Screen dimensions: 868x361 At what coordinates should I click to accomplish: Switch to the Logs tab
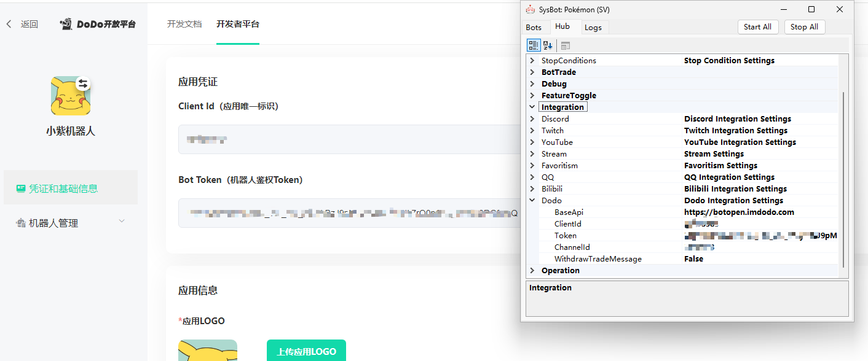tap(594, 27)
